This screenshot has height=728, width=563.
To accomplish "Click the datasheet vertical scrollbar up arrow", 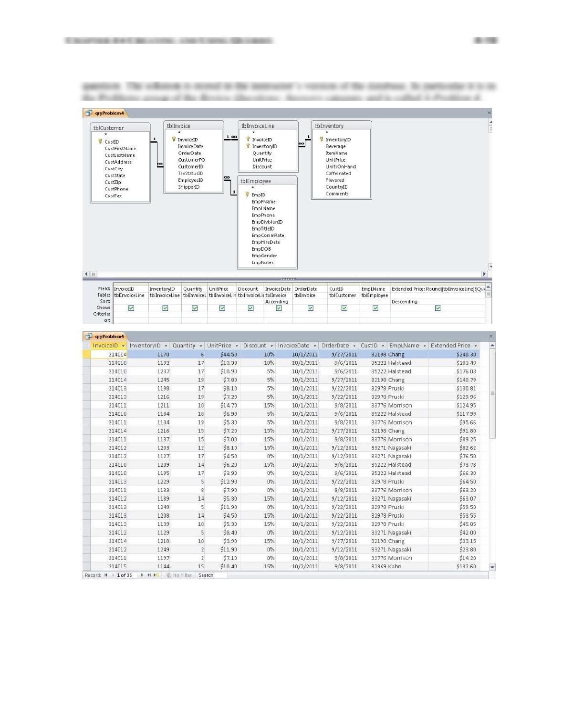I will pos(492,346).
